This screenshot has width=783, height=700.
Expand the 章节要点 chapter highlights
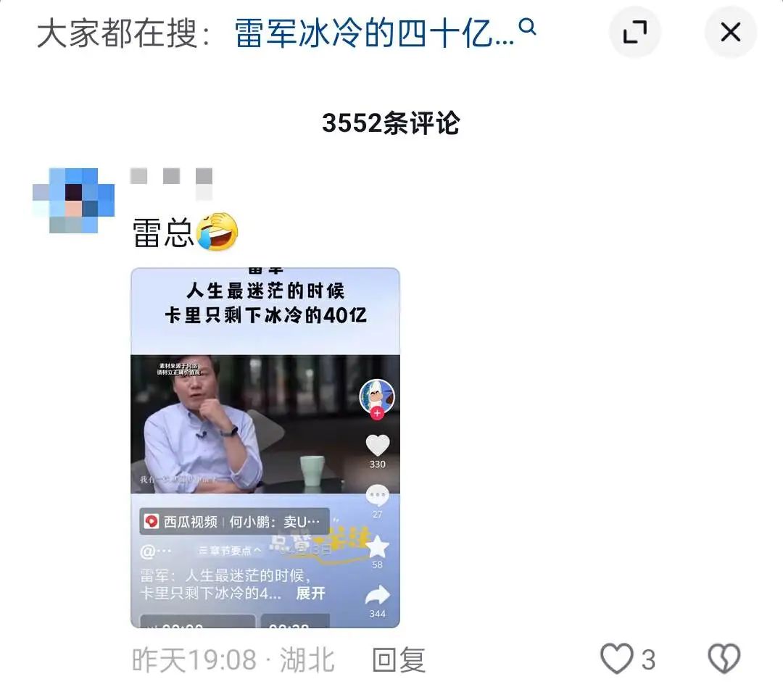point(230,551)
